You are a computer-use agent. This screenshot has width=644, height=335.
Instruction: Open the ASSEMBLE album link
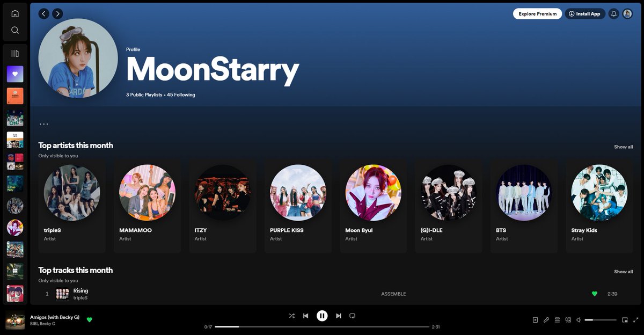coord(393,294)
